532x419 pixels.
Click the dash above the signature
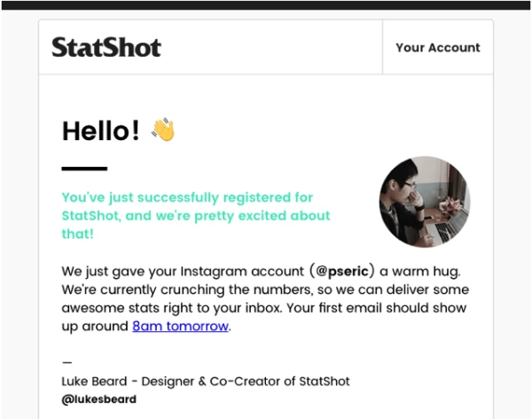point(66,362)
